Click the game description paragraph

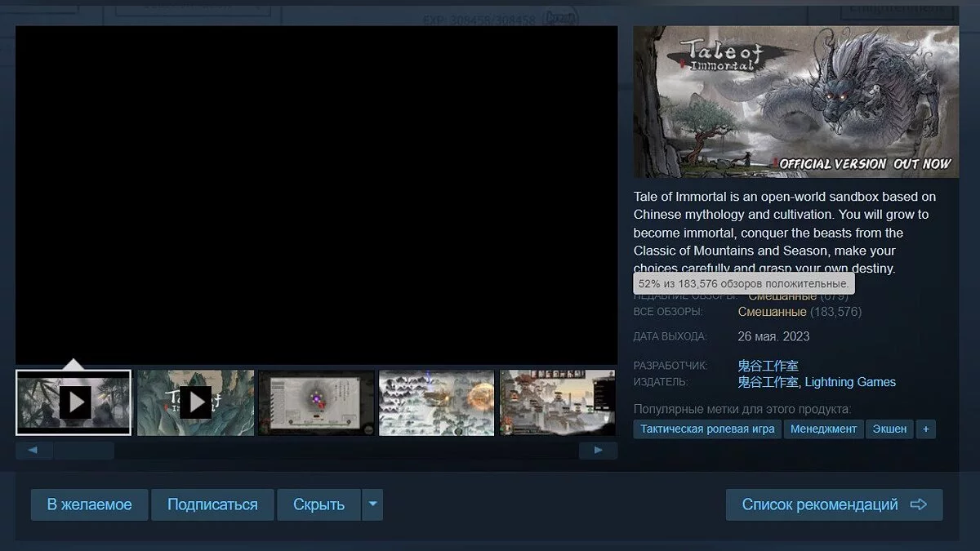click(785, 233)
